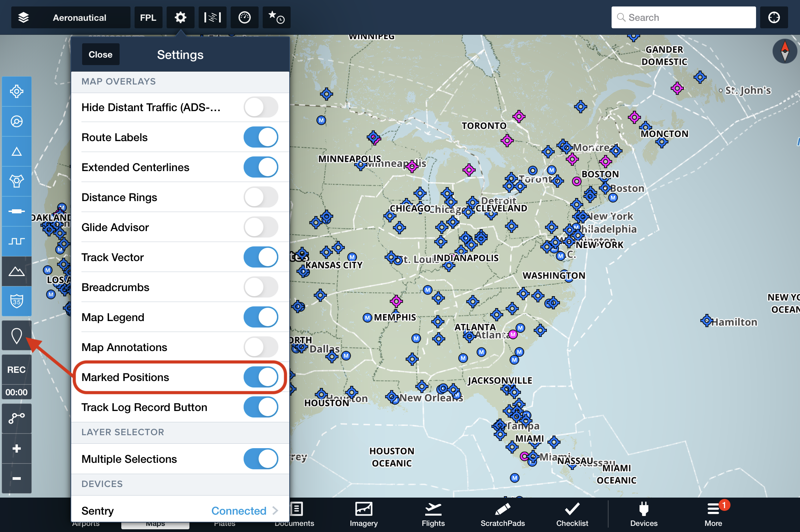Select the KANSAS CITY label
The height and width of the screenshot is (532, 800).
[x=334, y=265]
